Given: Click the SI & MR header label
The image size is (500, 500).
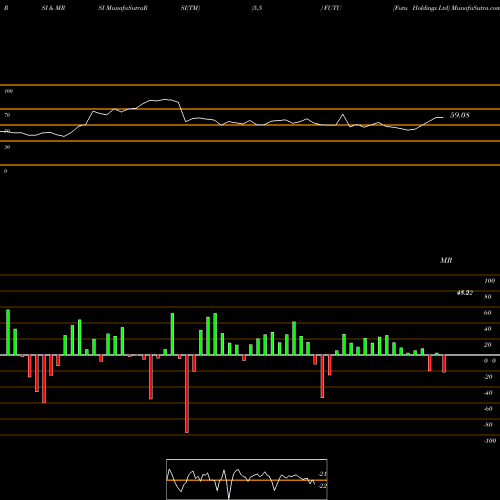Looking at the screenshot, I should (53, 8).
